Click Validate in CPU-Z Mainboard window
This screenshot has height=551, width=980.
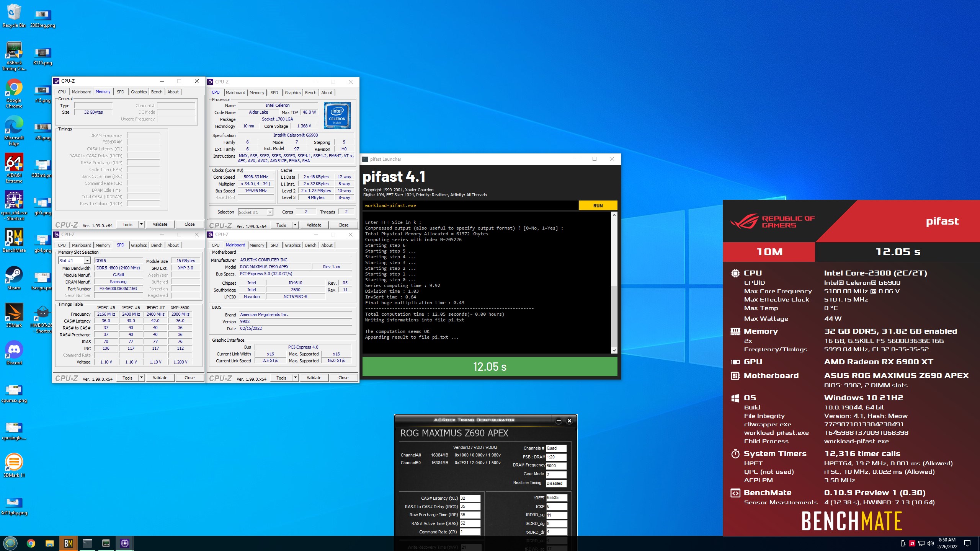pyautogui.click(x=314, y=378)
